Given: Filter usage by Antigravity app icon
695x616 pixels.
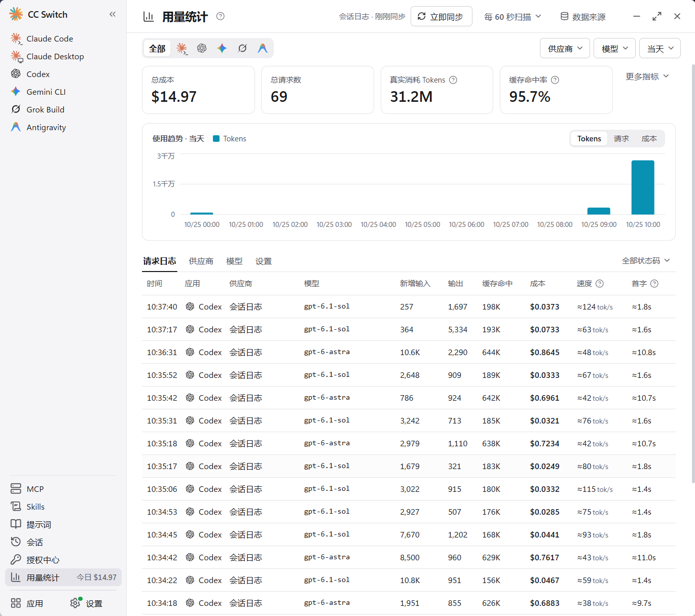Looking at the screenshot, I should [263, 48].
